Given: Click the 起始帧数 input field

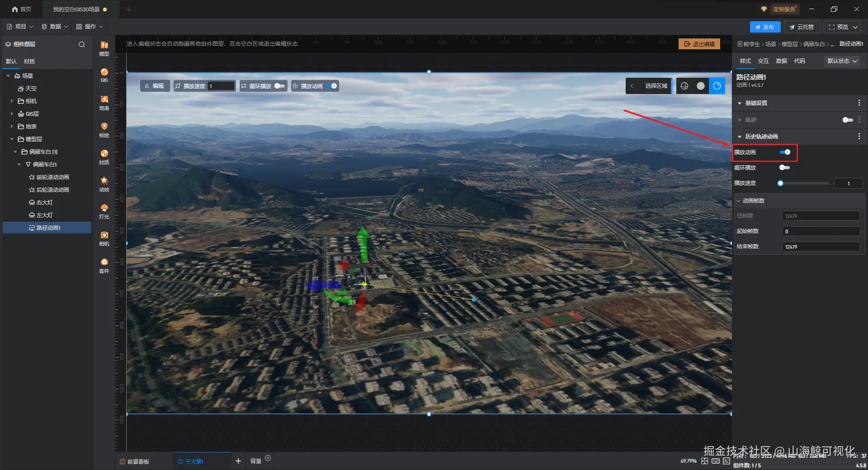Looking at the screenshot, I should click(x=821, y=231).
